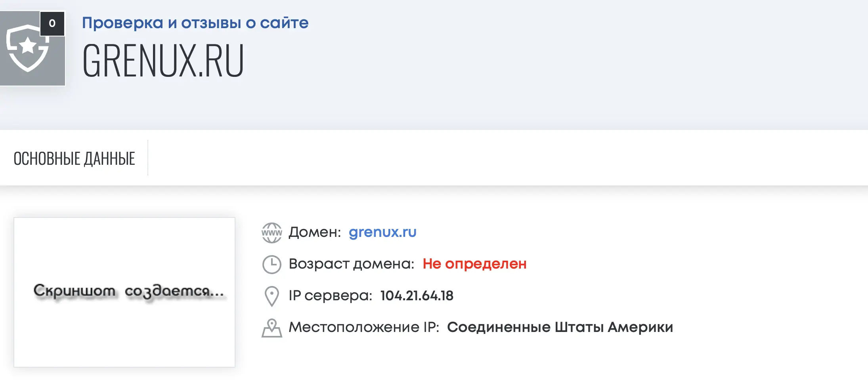Screen dimensions: 868x389
Task: Click the 'Скриншот создается...' thumbnail
Action: click(x=124, y=292)
